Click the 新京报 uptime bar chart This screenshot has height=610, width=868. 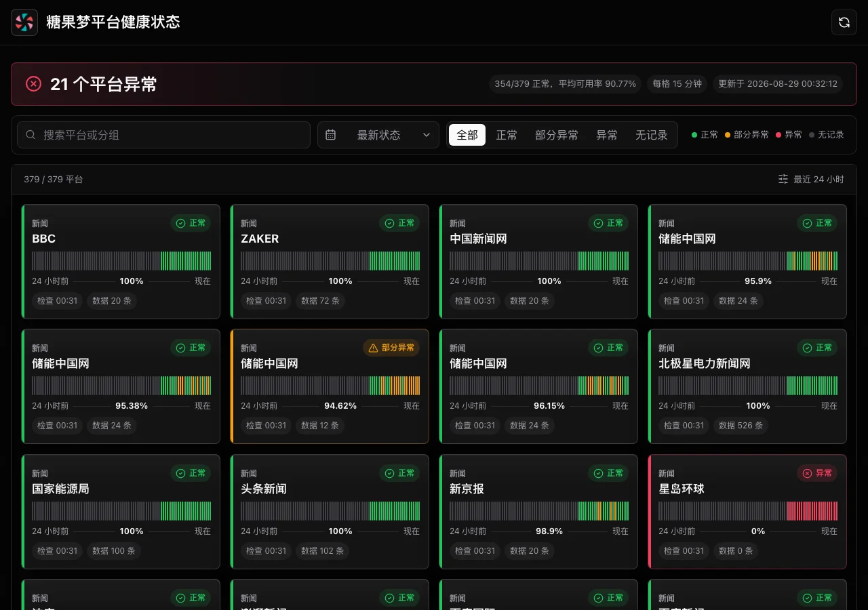[539, 511]
